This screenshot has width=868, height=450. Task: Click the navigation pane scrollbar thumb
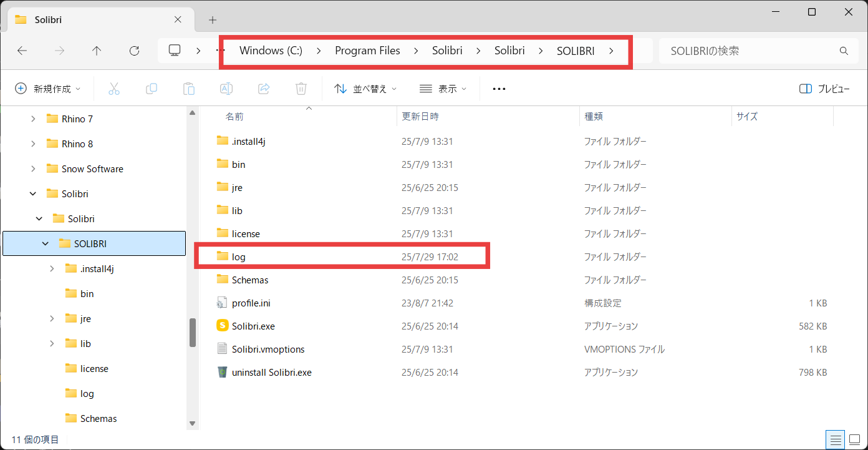(x=193, y=333)
